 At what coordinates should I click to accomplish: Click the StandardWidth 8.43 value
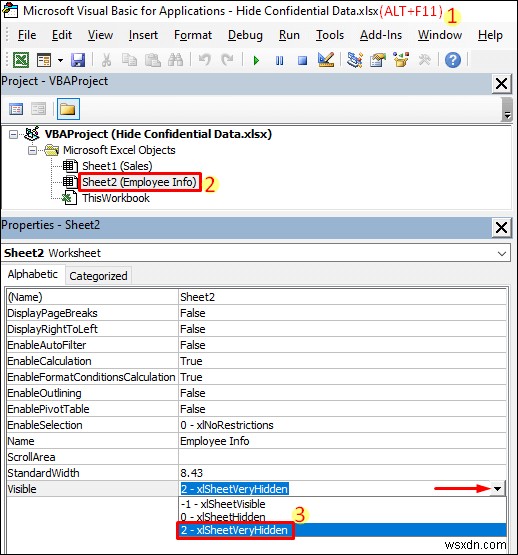342,473
